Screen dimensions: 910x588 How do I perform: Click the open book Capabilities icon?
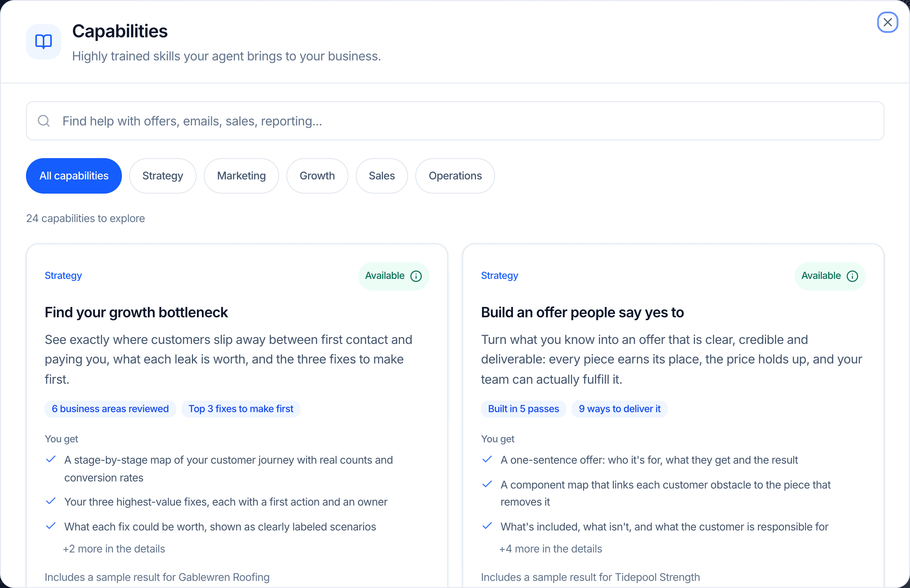(x=44, y=42)
